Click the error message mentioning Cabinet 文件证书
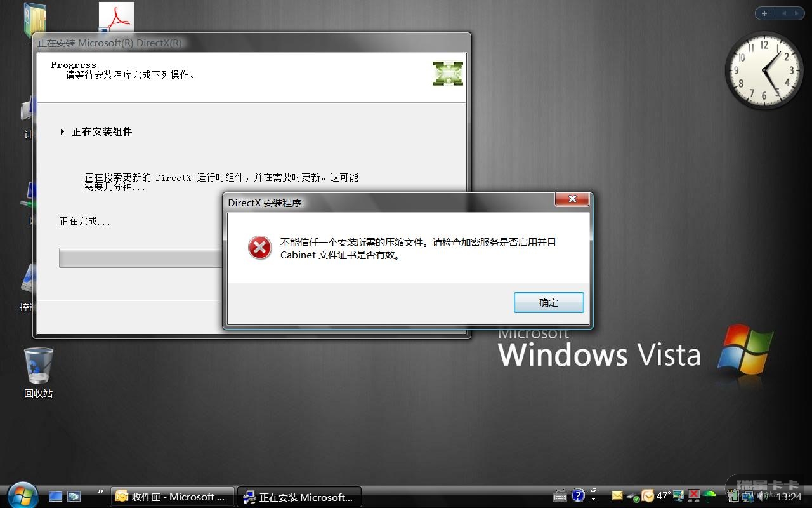 418,248
